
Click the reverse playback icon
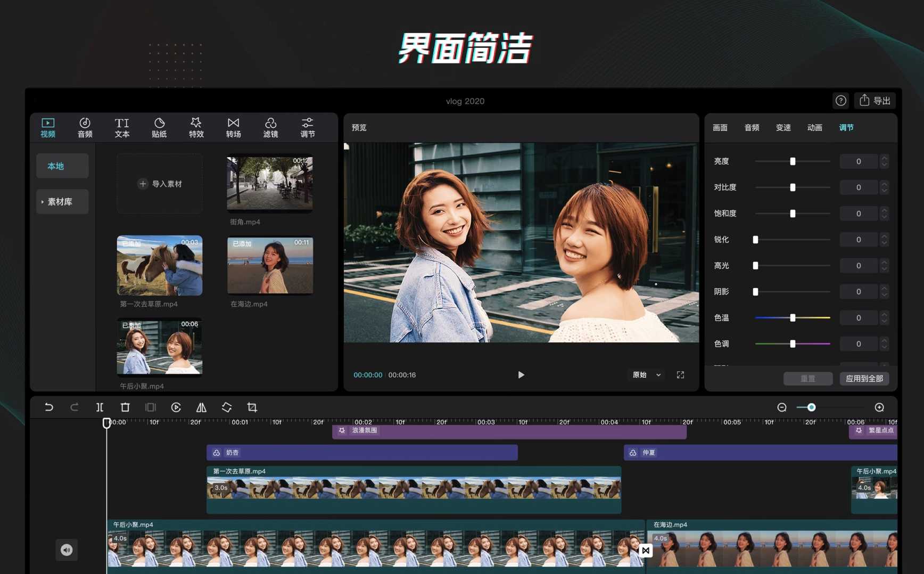(176, 407)
